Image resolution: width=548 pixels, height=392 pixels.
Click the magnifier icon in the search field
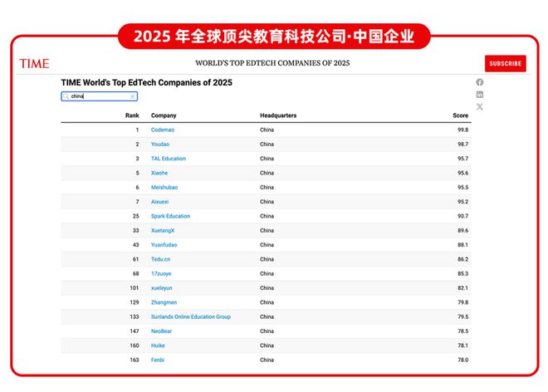point(66,96)
